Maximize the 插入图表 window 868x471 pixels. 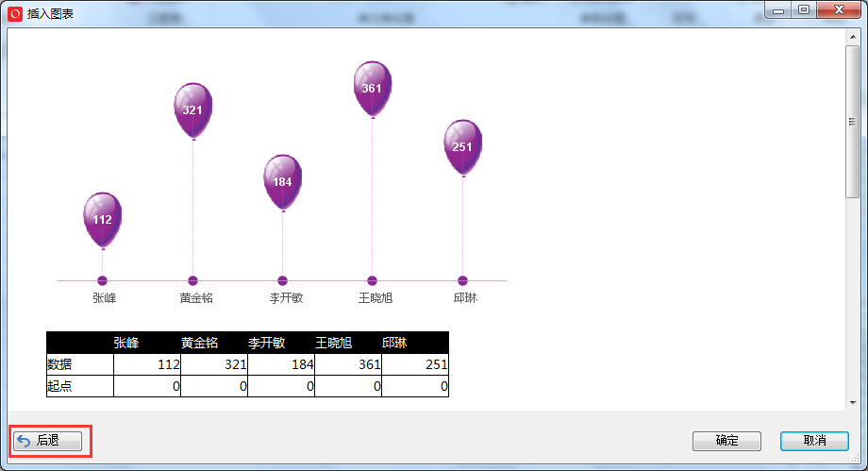(803, 10)
